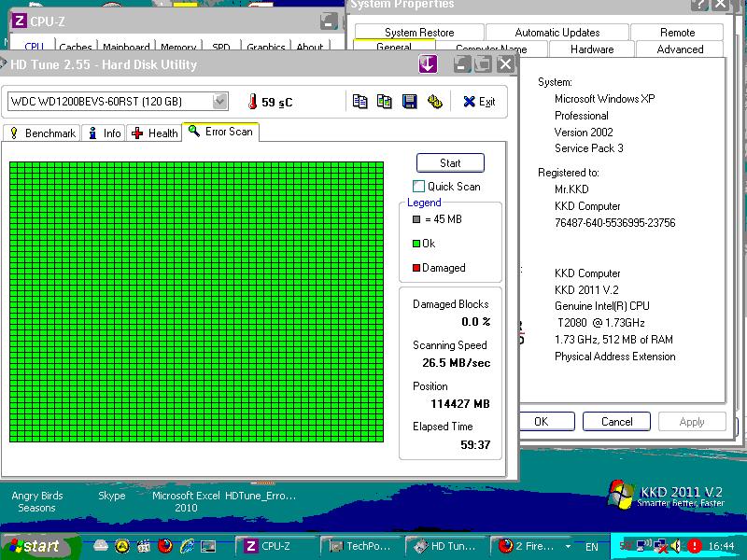
Task: Click the Apply button in System Properties
Action: 692,422
